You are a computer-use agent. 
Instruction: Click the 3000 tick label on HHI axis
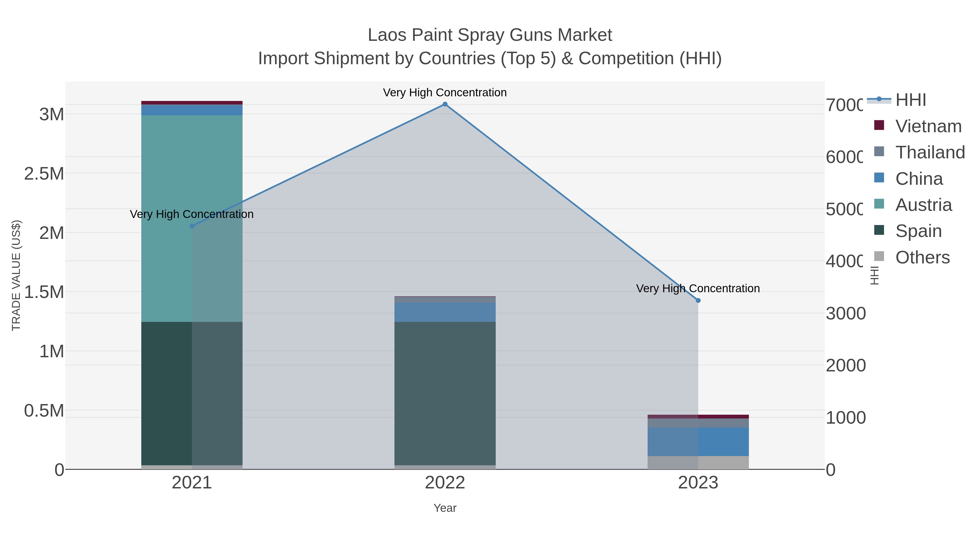846,314
